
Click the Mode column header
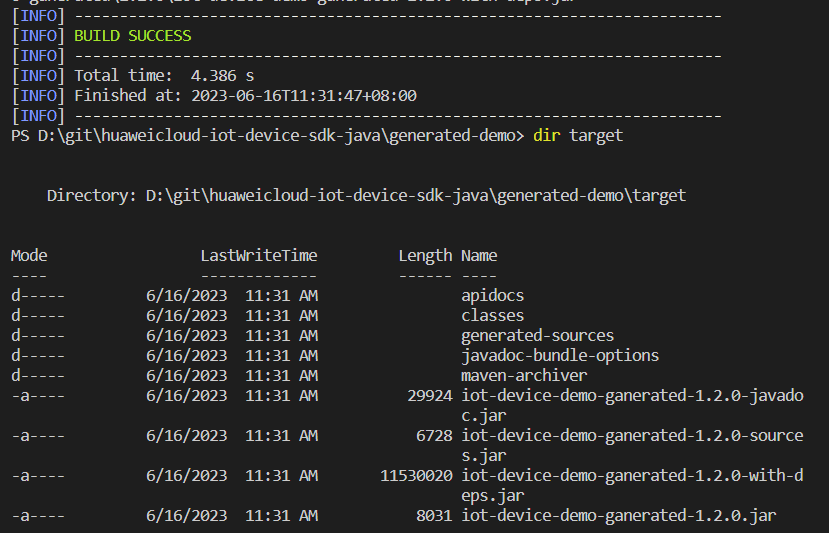coord(29,256)
